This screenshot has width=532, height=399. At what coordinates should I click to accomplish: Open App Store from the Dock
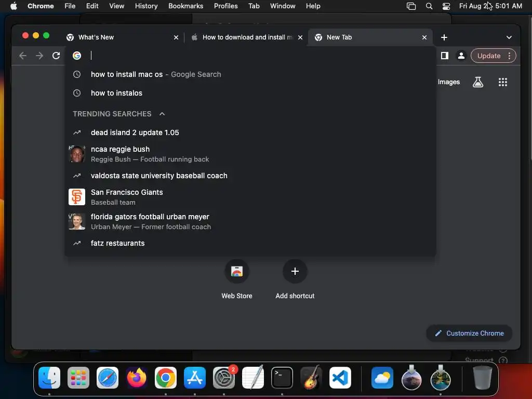(195, 378)
